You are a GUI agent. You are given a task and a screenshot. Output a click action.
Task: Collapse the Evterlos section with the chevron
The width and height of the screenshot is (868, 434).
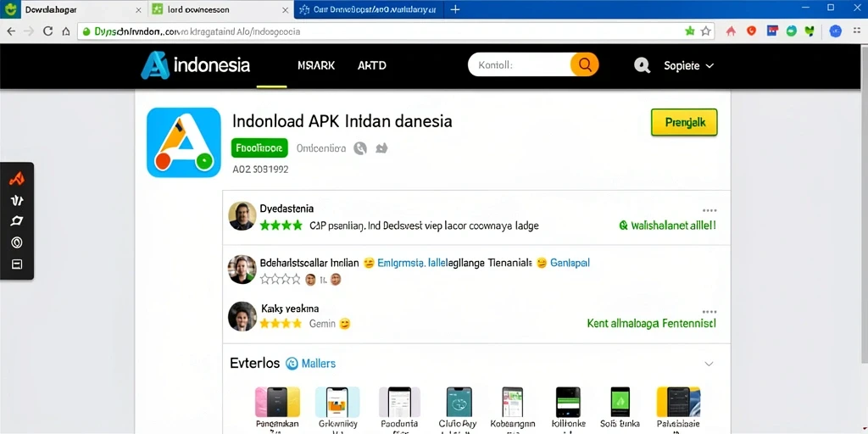709,364
